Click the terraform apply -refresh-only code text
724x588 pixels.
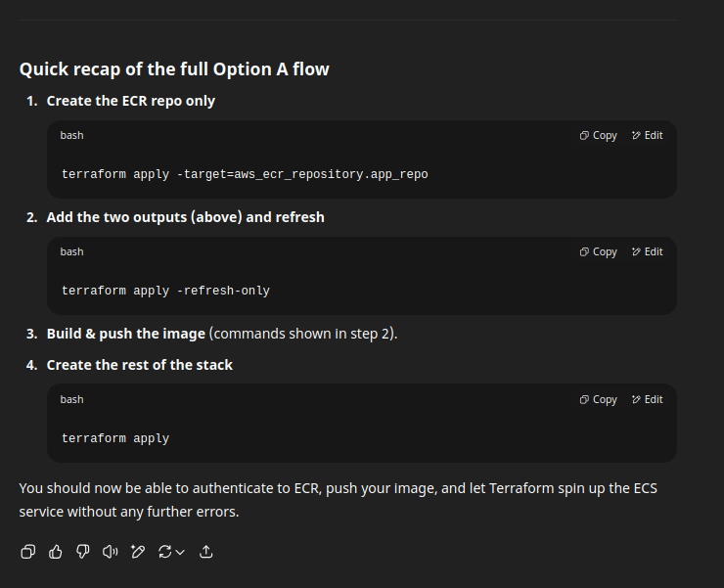click(x=165, y=291)
